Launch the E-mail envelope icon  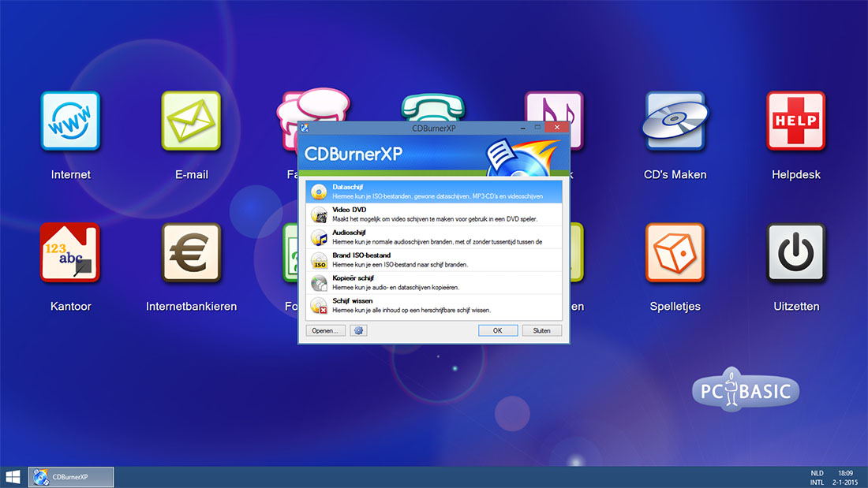[191, 121]
